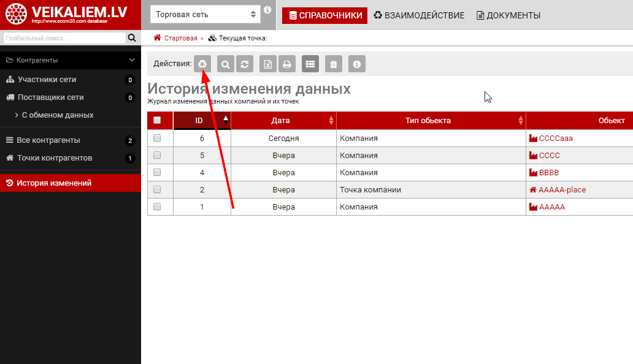Click the magnifier search icon in the actions toolbar
This screenshot has height=364, width=633.
click(x=226, y=64)
